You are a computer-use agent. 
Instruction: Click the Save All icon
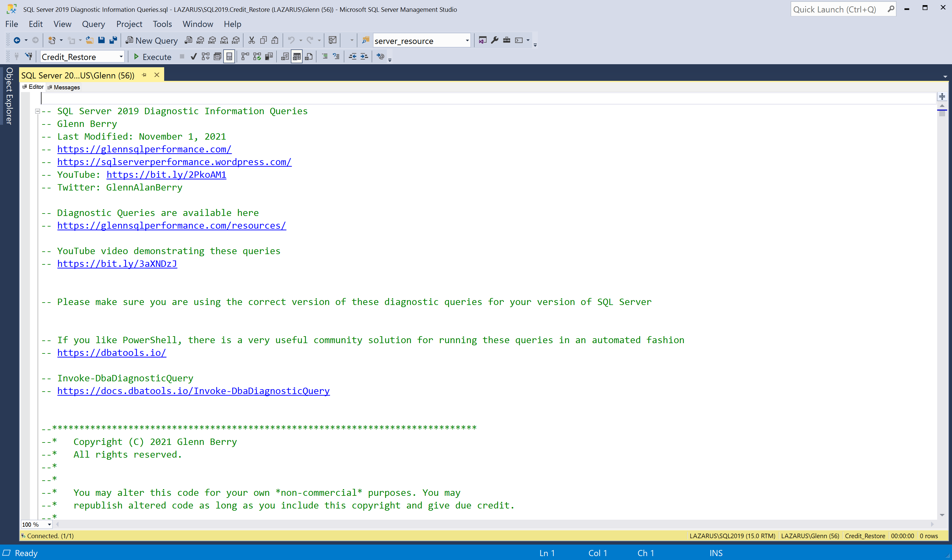113,40
